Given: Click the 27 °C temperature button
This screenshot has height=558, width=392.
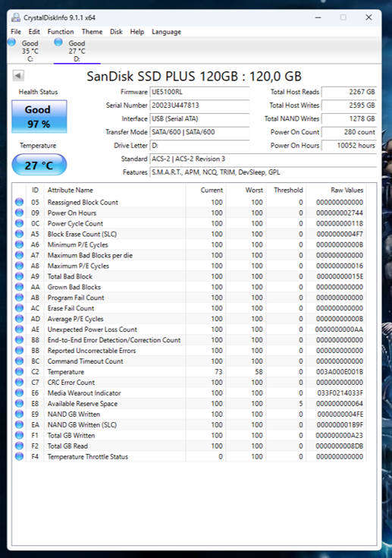Looking at the screenshot, I should [x=39, y=165].
